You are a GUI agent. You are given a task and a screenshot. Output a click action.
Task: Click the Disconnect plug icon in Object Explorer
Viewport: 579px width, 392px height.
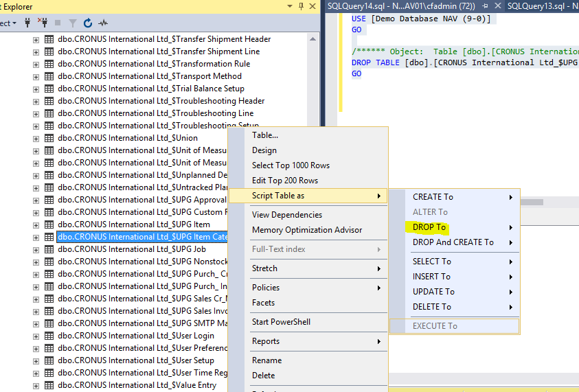click(x=43, y=23)
